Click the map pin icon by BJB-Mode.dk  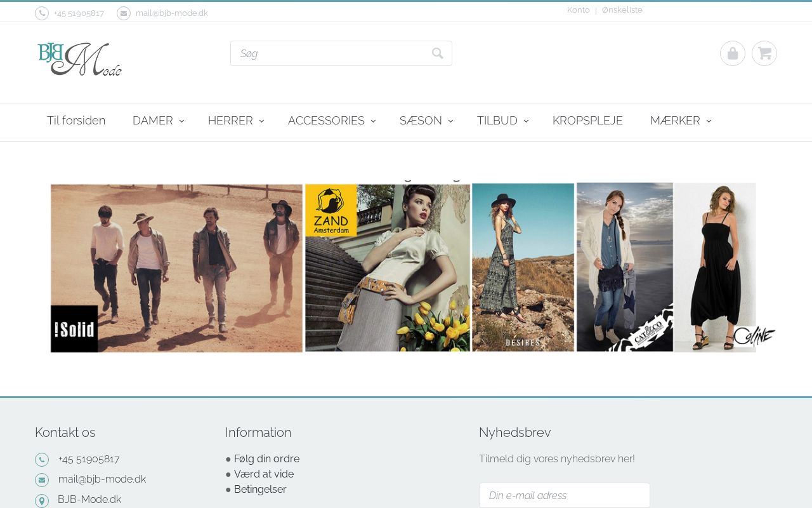pos(42,500)
